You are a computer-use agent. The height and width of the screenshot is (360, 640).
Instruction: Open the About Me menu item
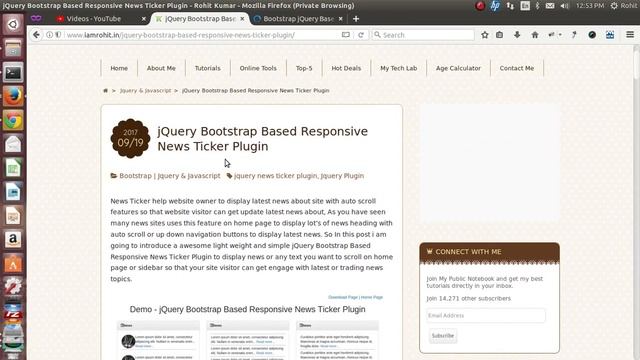tap(161, 68)
